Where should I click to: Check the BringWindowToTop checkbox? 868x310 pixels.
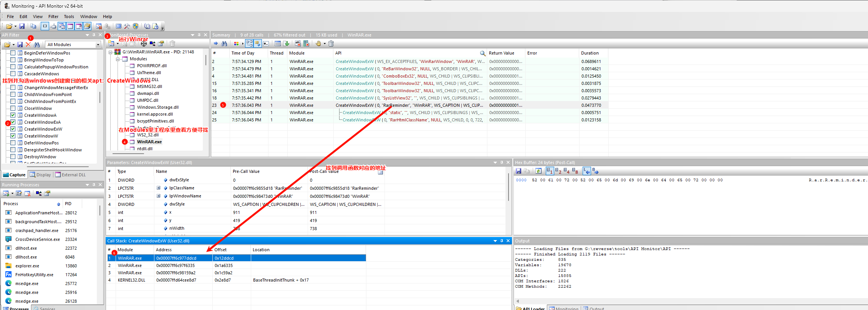[13, 60]
